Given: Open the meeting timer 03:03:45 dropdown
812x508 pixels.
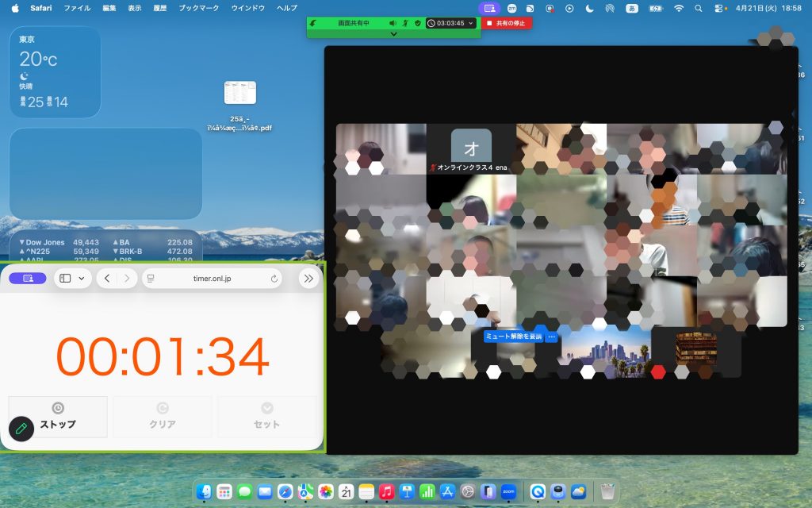Looking at the screenshot, I should tap(451, 23).
